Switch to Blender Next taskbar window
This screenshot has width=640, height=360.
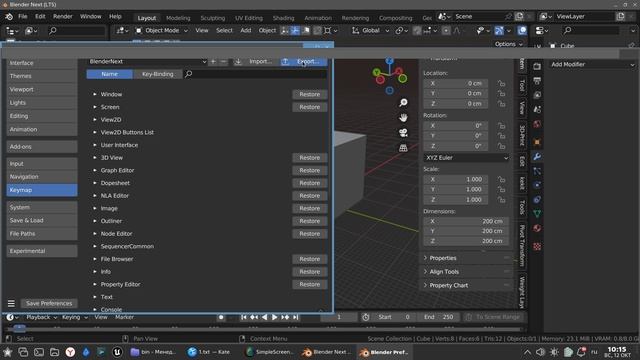tap(326, 352)
